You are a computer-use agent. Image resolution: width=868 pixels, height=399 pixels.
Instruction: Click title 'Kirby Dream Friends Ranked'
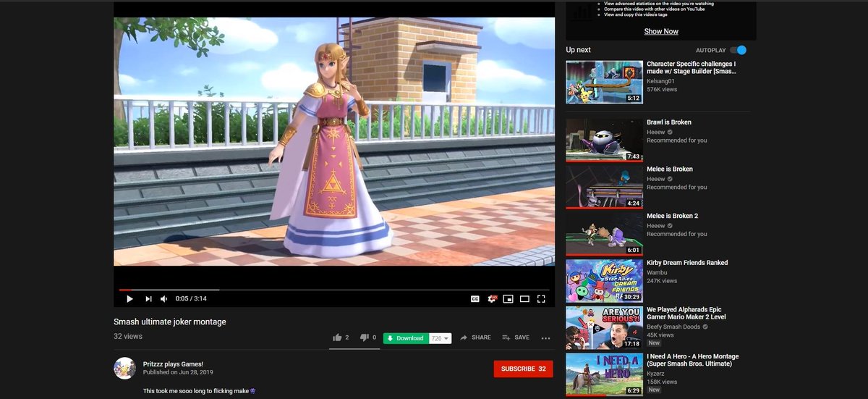(x=687, y=263)
